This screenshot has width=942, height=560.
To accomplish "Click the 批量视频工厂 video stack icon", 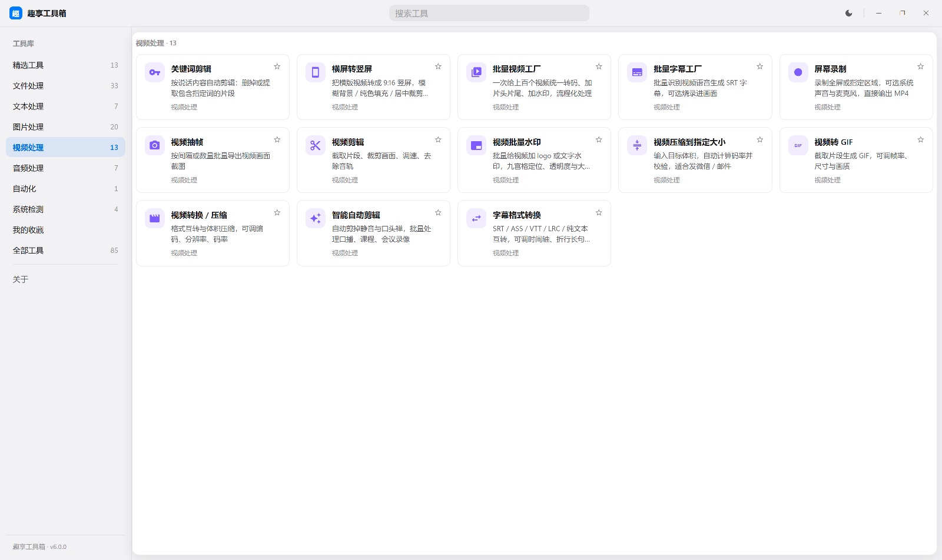I will click(x=476, y=72).
